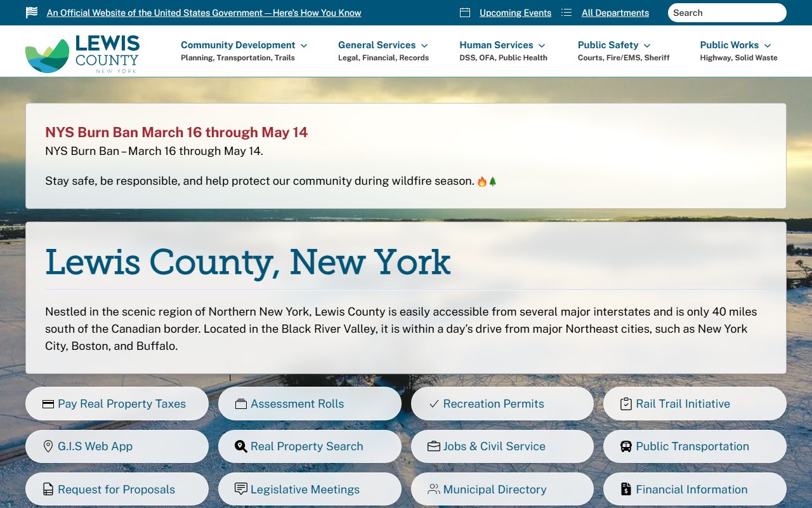Viewport: 812px width, 508px height.
Task: Click the red NYS Burn Ban heading
Action: pos(176,132)
